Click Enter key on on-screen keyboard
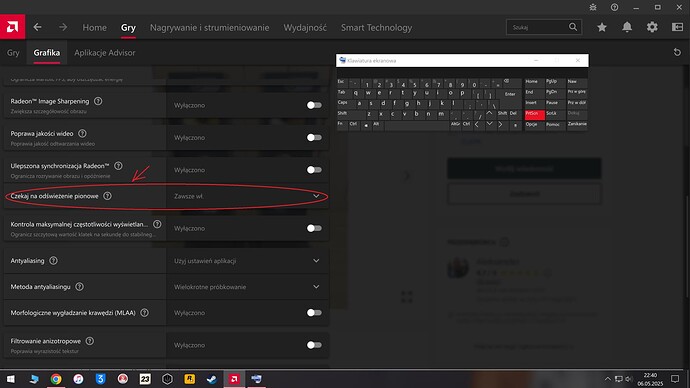 [x=509, y=94]
